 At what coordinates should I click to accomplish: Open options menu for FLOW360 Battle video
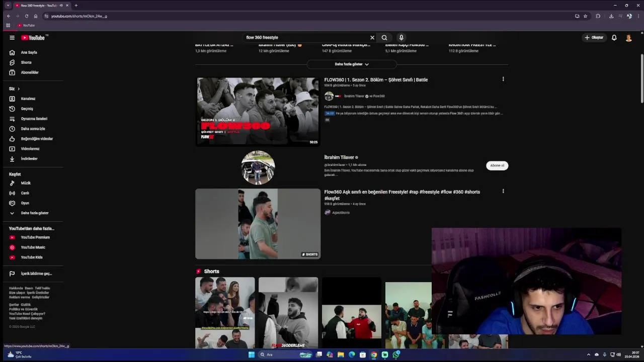pos(503,79)
